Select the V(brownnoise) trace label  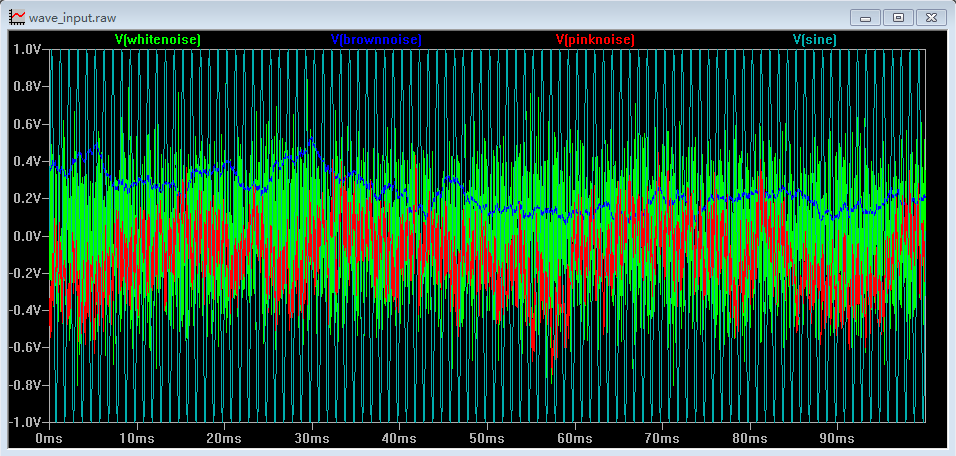coord(376,40)
